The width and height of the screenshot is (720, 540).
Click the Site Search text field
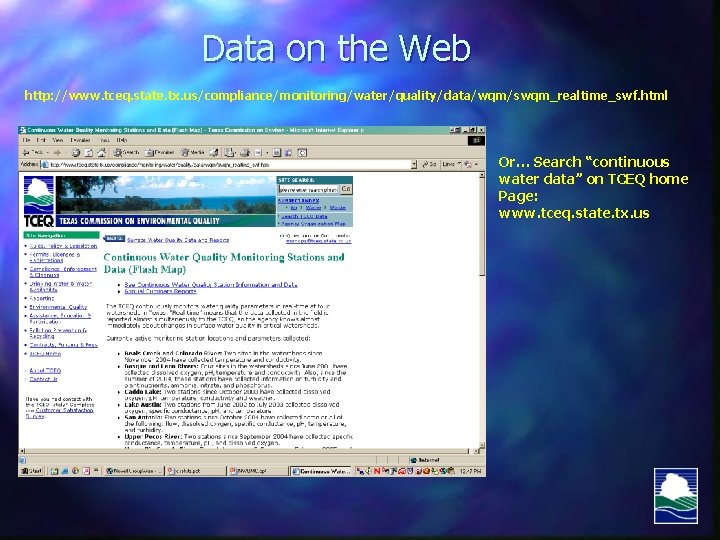[x=308, y=189]
